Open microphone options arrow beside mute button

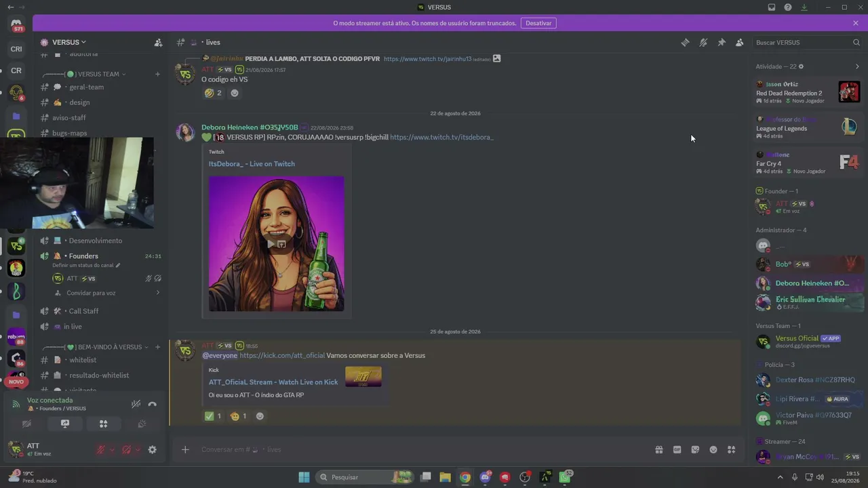112,449
